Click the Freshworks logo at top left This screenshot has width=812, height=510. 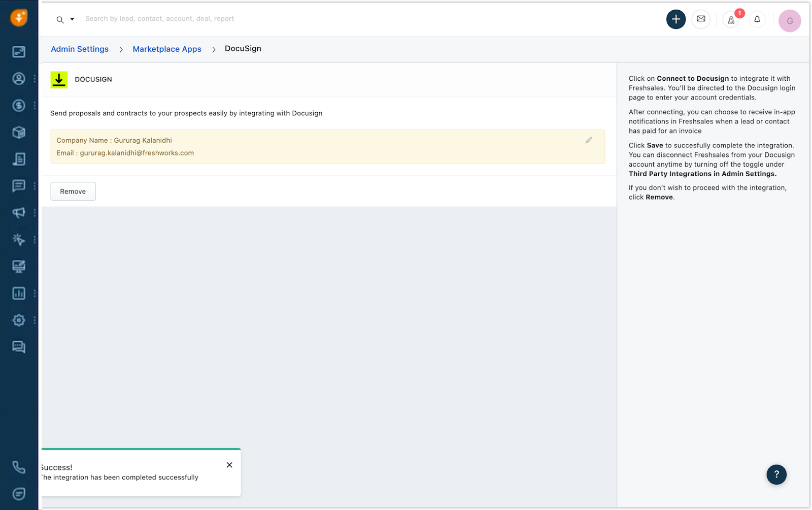18,18
